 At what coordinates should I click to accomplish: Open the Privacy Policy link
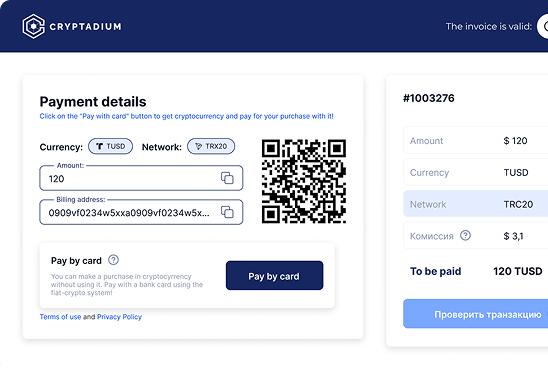click(x=119, y=317)
